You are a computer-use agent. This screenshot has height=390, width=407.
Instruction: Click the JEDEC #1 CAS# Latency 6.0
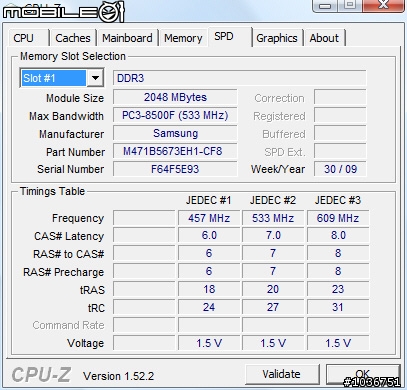[x=209, y=235]
